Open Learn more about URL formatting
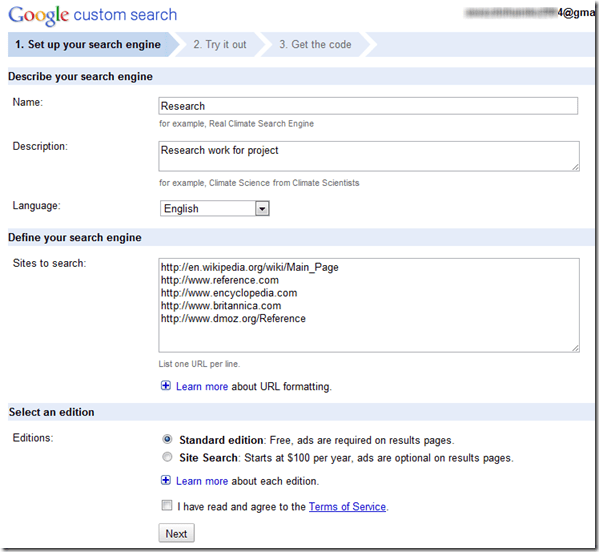This screenshot has height=552, width=599. 202,387
